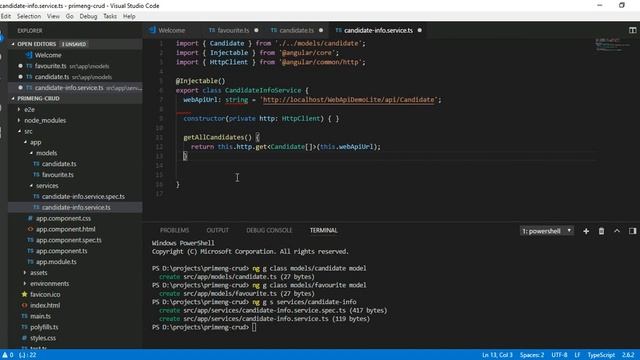The width and height of the screenshot is (640, 360).
Task: Focus the PowerShell terminal prompt line
Action: (x=204, y=327)
